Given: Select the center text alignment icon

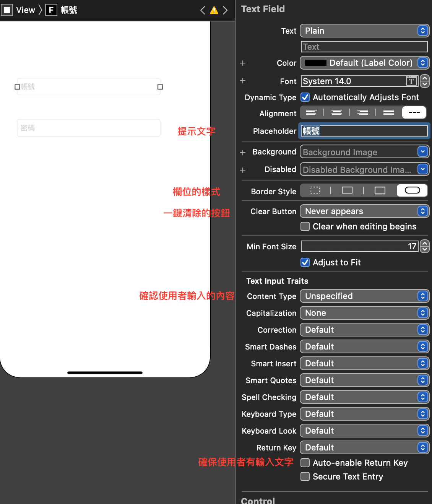Looking at the screenshot, I should click(x=337, y=112).
